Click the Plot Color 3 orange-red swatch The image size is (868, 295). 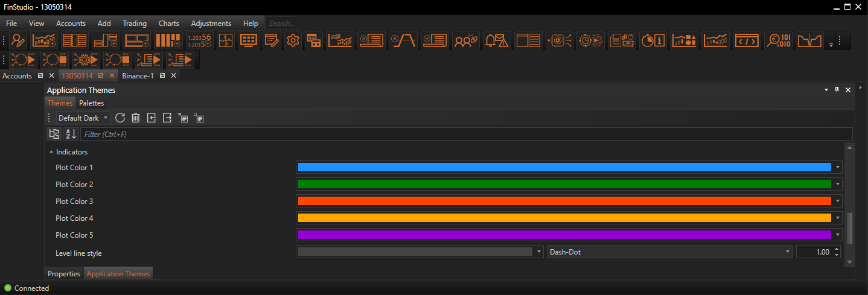click(564, 201)
